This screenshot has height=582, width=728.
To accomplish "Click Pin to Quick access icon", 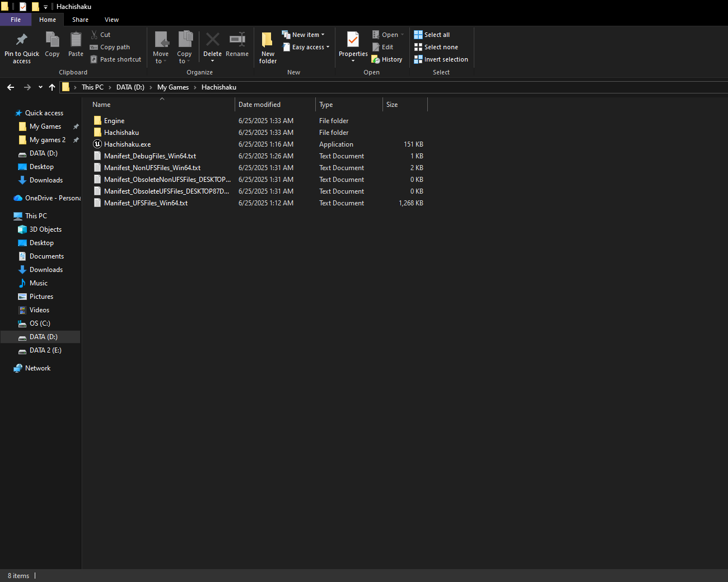I will tap(22, 40).
